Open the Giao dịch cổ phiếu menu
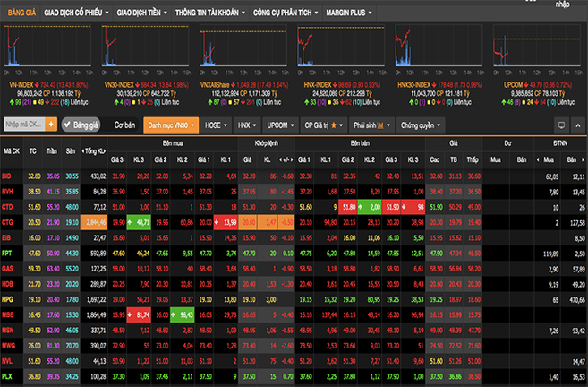Image resolution: width=588 pixels, height=387 pixels. [74, 13]
